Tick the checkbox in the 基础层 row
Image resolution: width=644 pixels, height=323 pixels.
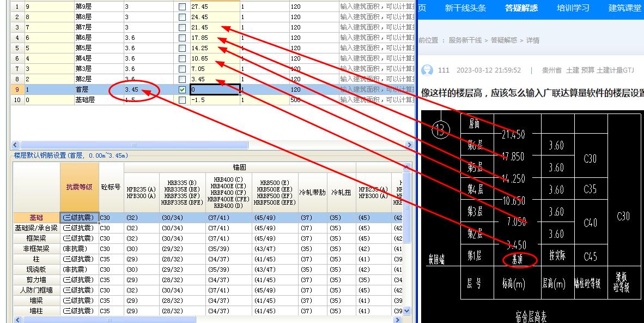pyautogui.click(x=182, y=100)
